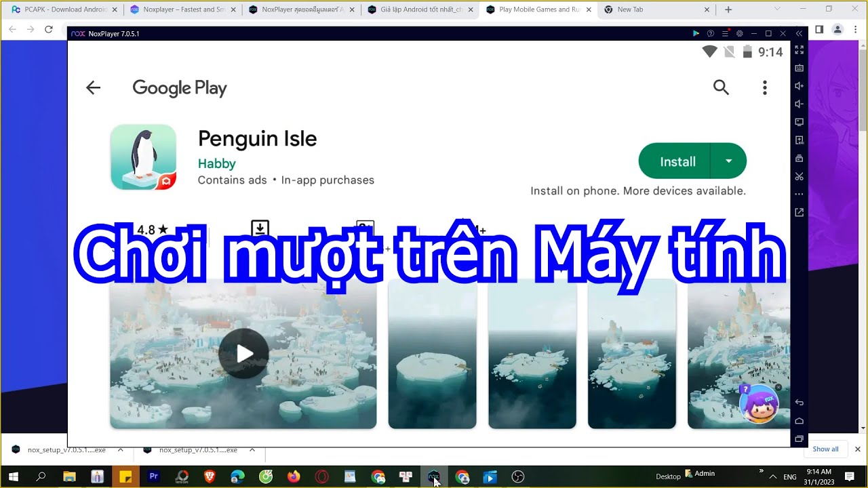Open Firefox from taskbar

(x=294, y=476)
